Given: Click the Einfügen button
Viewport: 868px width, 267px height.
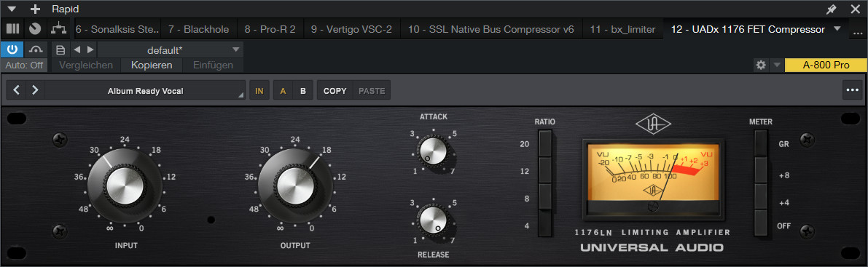Looking at the screenshot, I should (x=213, y=65).
